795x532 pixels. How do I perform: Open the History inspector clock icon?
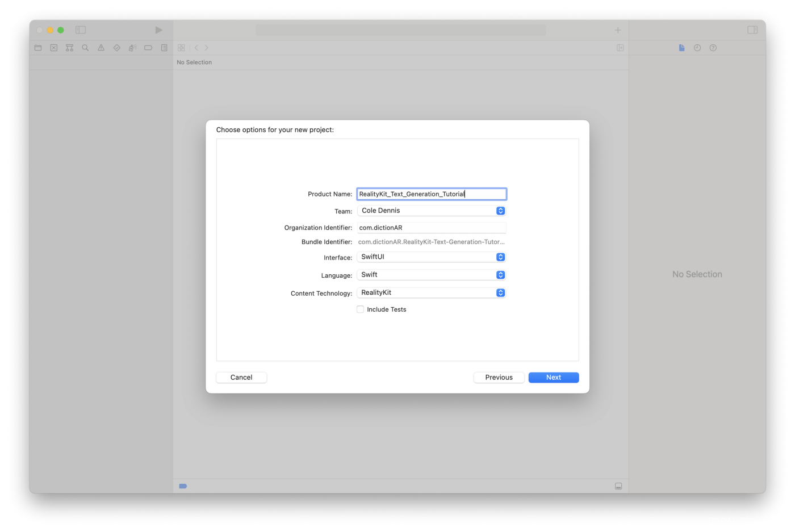click(x=697, y=48)
